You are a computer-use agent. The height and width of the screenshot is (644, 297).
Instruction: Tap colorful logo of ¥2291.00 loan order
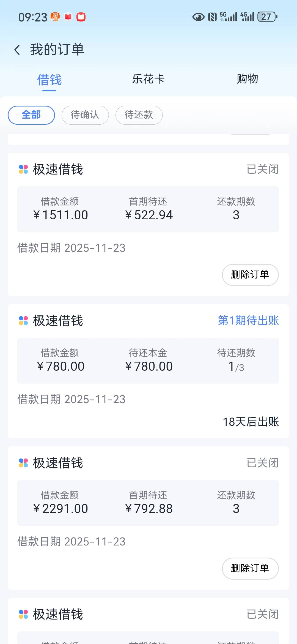point(23,463)
